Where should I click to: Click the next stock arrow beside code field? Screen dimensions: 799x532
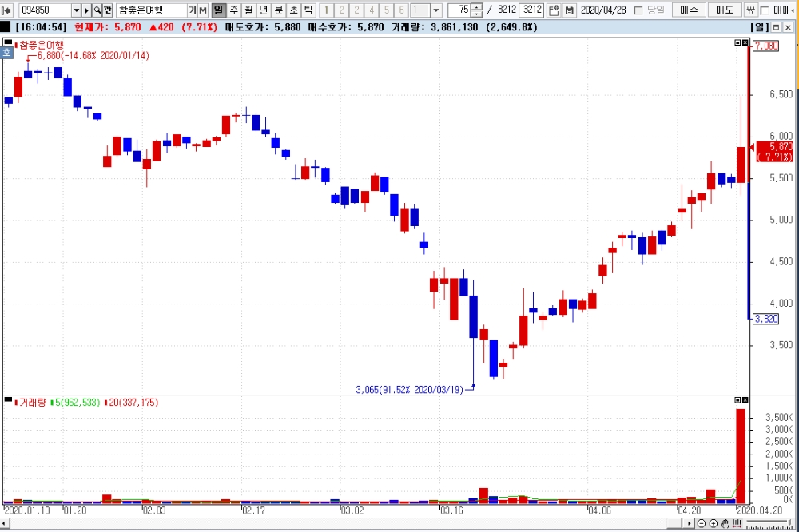[x=86, y=10]
